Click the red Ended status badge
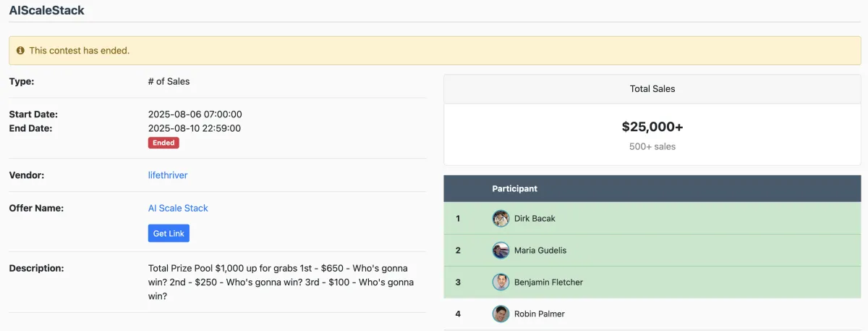 163,143
